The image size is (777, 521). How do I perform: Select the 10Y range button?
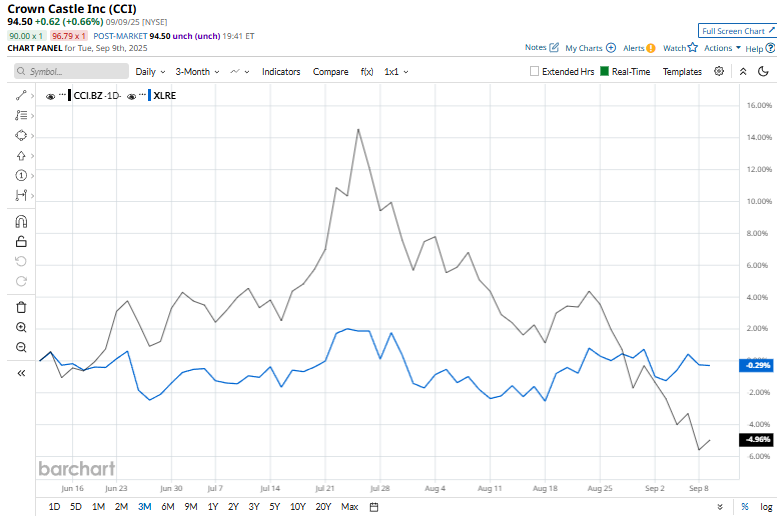click(297, 507)
